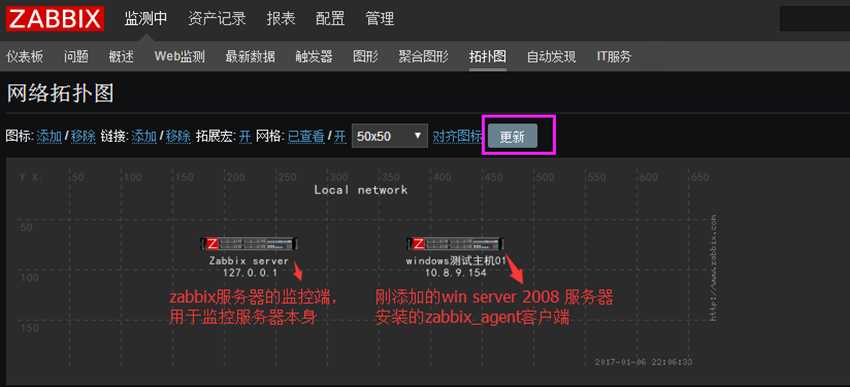Toggle grid 开 link after 已查看
The height and width of the screenshot is (387, 850).
tap(339, 136)
